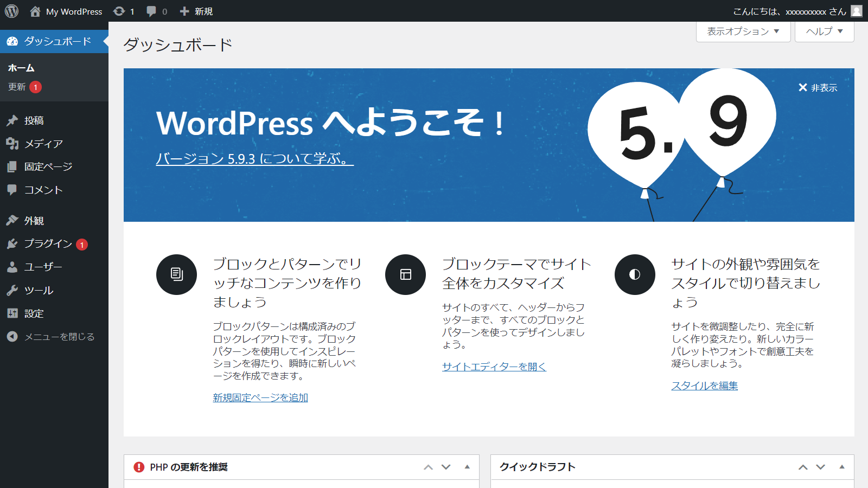
Task: Click the WordPress logo in admin bar
Action: tap(11, 11)
